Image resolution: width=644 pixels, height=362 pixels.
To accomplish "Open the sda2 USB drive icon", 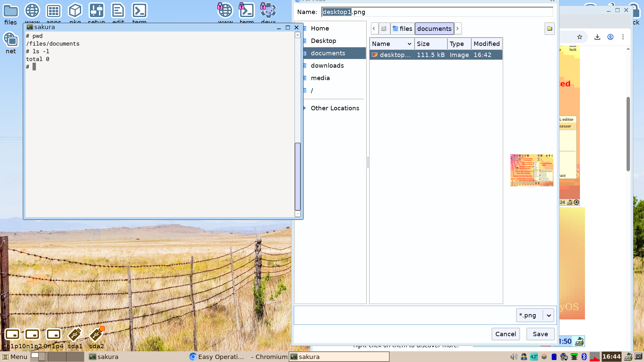I will [x=96, y=338].
